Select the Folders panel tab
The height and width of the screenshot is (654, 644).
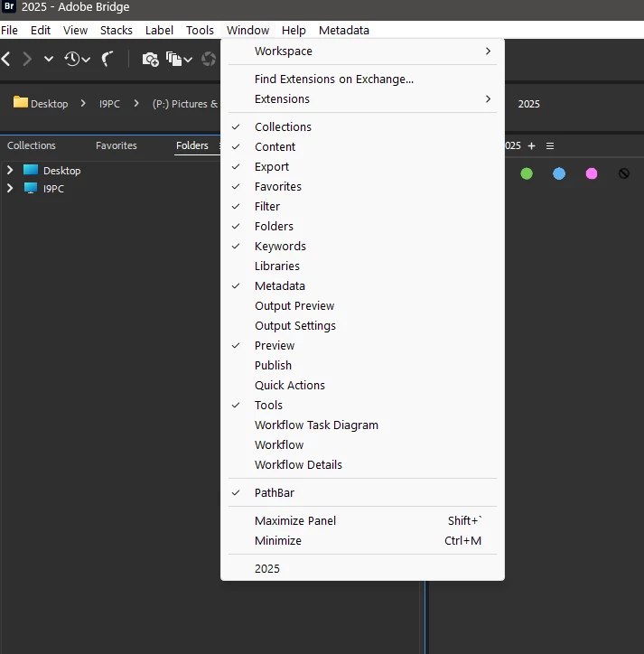(x=192, y=145)
